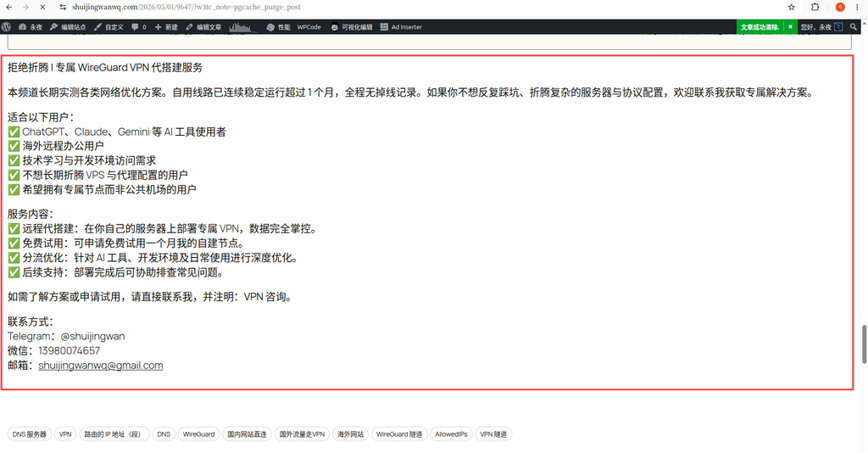Go back to the previous page

(8, 7)
